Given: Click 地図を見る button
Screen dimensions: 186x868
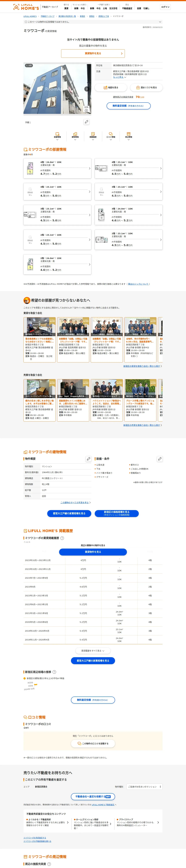Looking at the screenshot, I should tap(111, 88).
